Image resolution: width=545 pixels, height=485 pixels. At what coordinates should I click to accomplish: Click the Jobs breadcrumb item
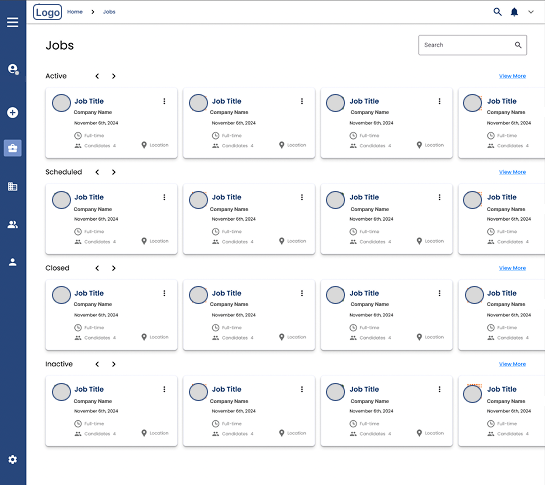coord(109,12)
